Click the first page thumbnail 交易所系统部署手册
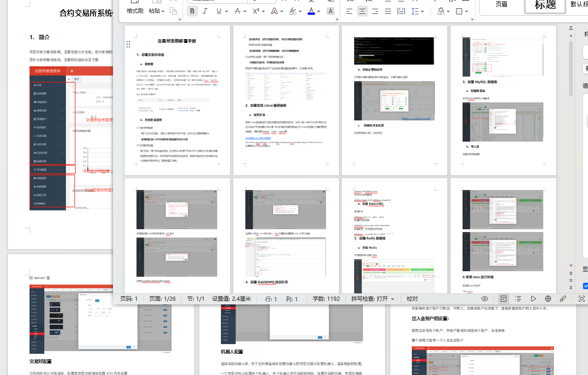Viewport: 588px width, 375px height. [177, 100]
